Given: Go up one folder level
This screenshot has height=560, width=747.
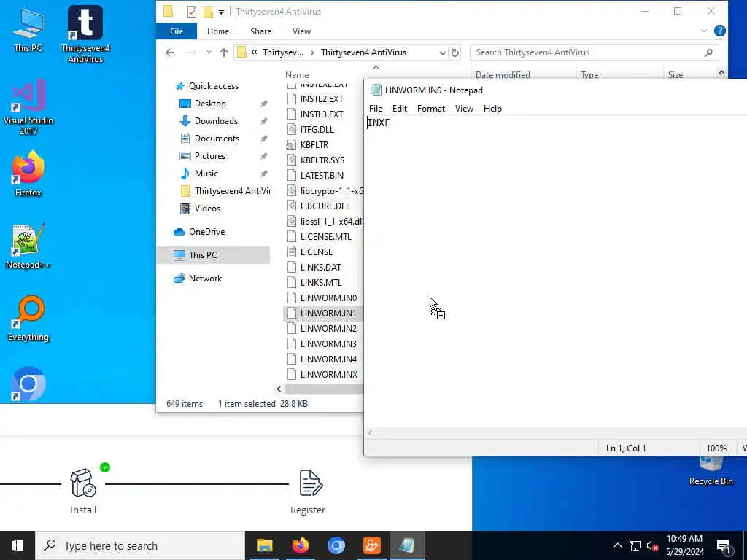Looking at the screenshot, I should click(x=224, y=52).
